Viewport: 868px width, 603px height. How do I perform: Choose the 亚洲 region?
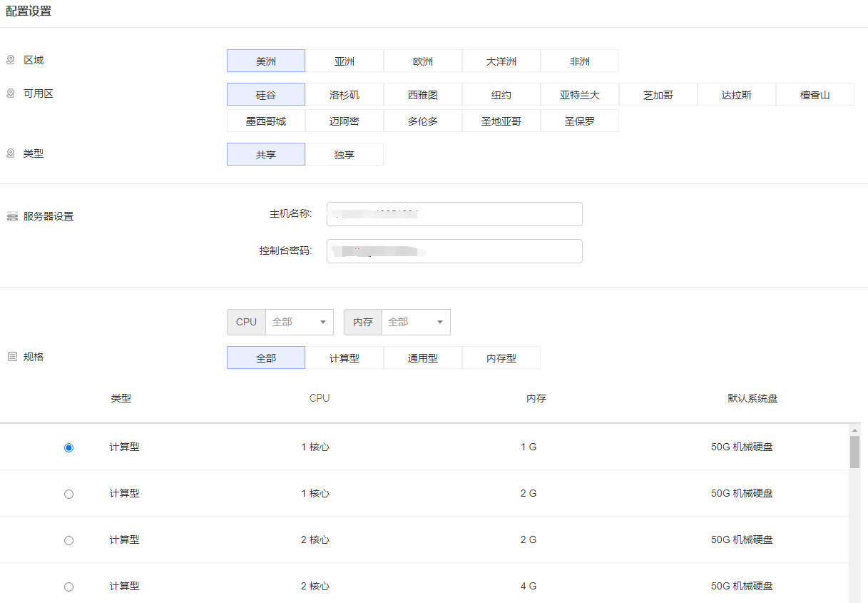point(344,61)
